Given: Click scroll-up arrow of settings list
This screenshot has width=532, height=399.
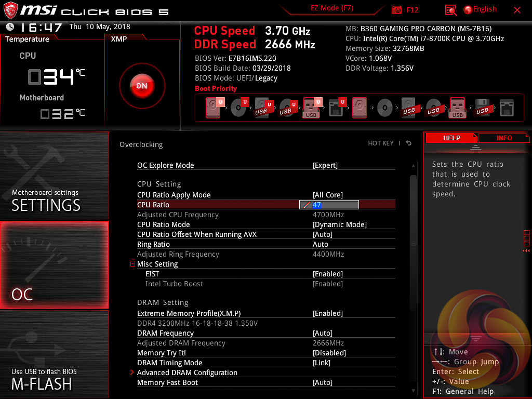Looking at the screenshot, I should coord(413,166).
